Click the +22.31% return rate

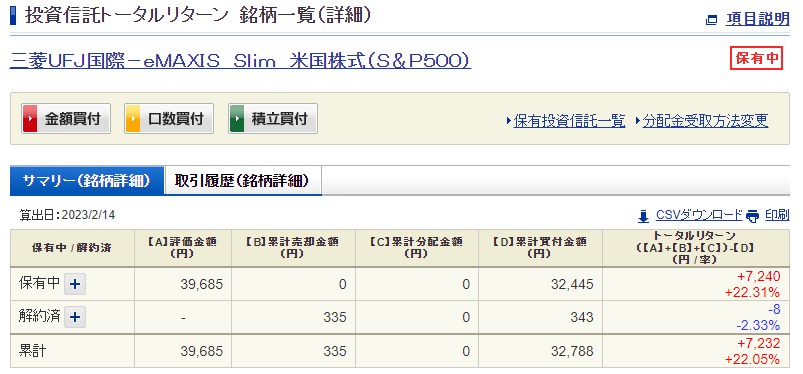tap(752, 293)
